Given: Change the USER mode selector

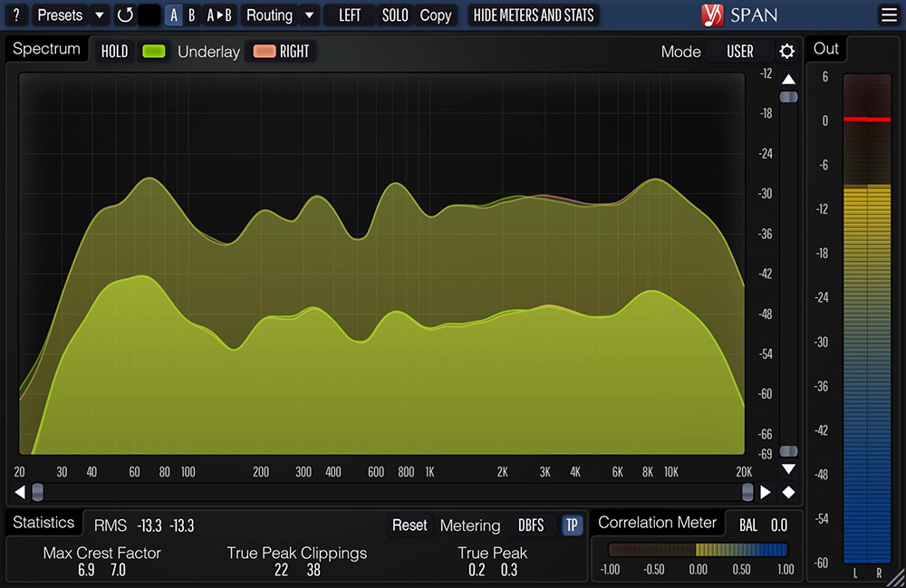Looking at the screenshot, I should (x=738, y=52).
